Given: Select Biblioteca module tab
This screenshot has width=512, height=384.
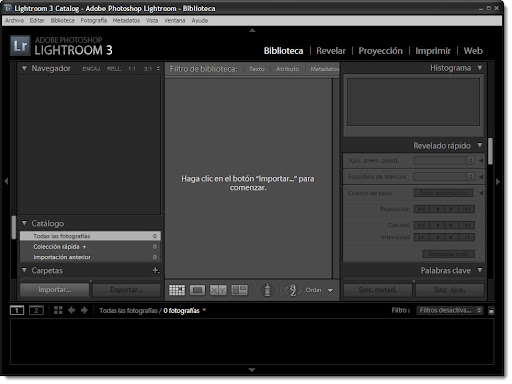Looking at the screenshot, I should click(283, 51).
